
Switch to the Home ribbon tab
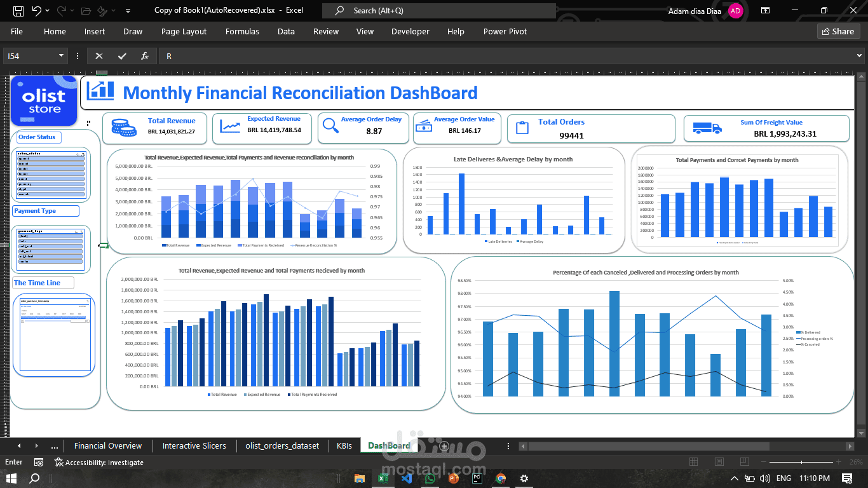[x=55, y=31]
